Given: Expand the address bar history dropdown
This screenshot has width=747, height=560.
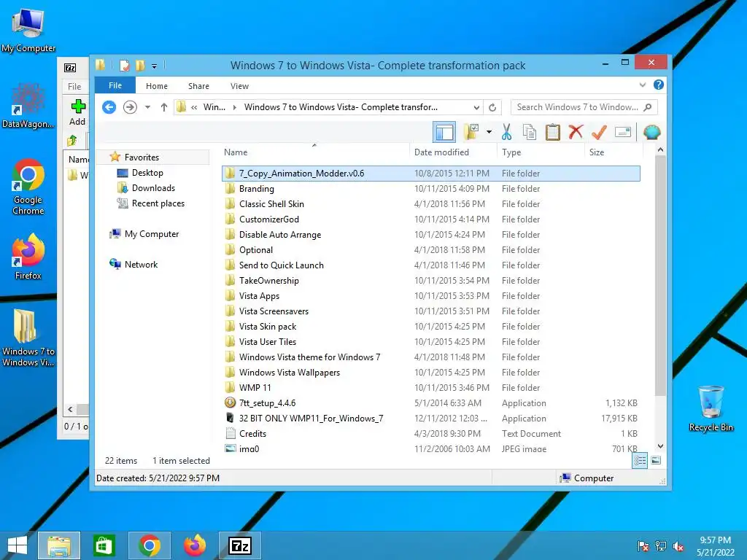Looking at the screenshot, I should point(476,107).
